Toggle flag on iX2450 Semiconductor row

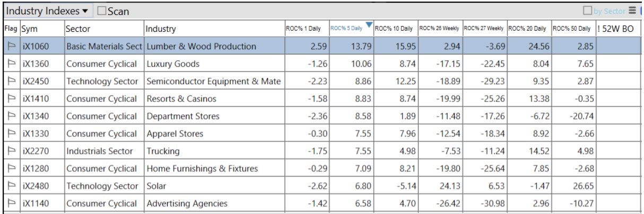[x=11, y=82]
